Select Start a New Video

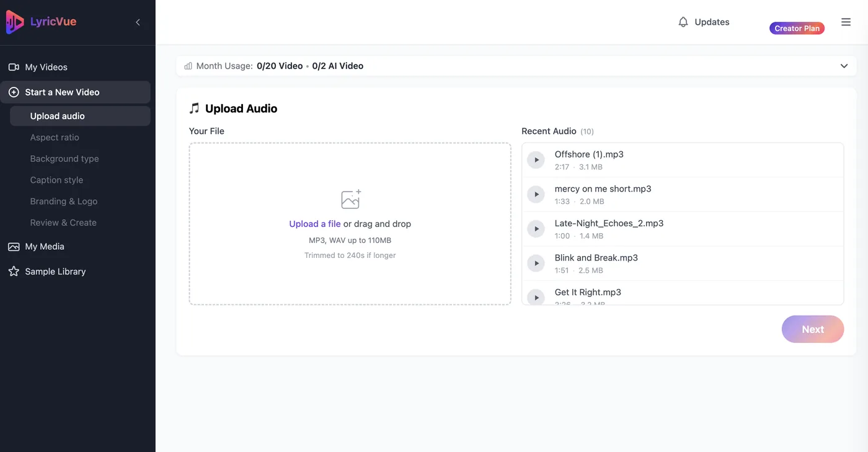click(75, 92)
